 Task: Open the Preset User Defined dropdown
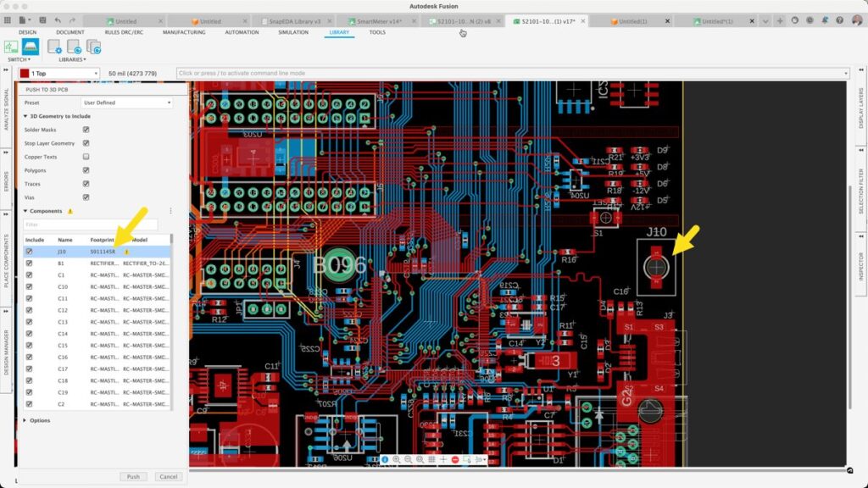click(127, 103)
